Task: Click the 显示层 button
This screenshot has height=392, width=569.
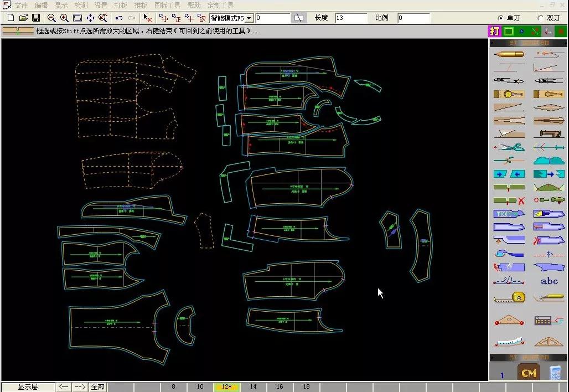Action: coord(28,387)
